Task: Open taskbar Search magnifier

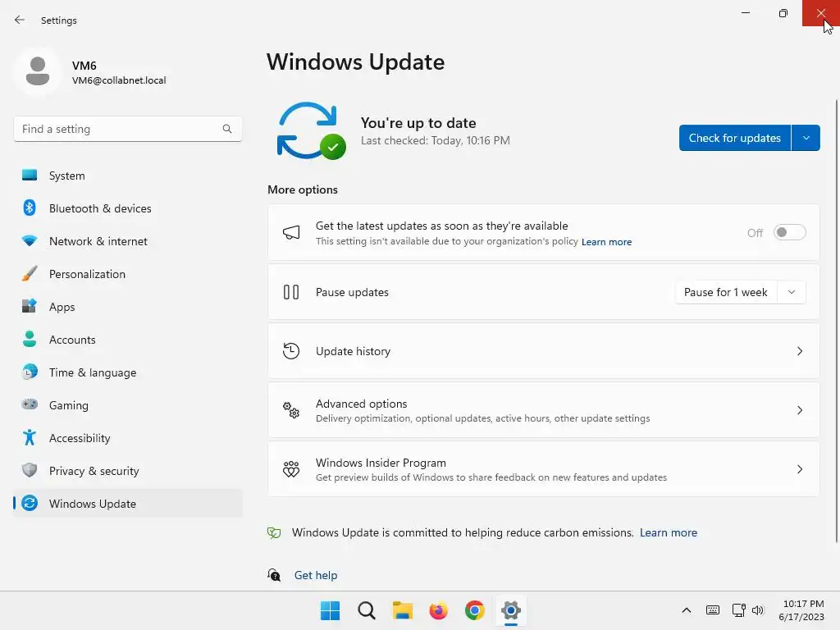Action: pos(367,610)
